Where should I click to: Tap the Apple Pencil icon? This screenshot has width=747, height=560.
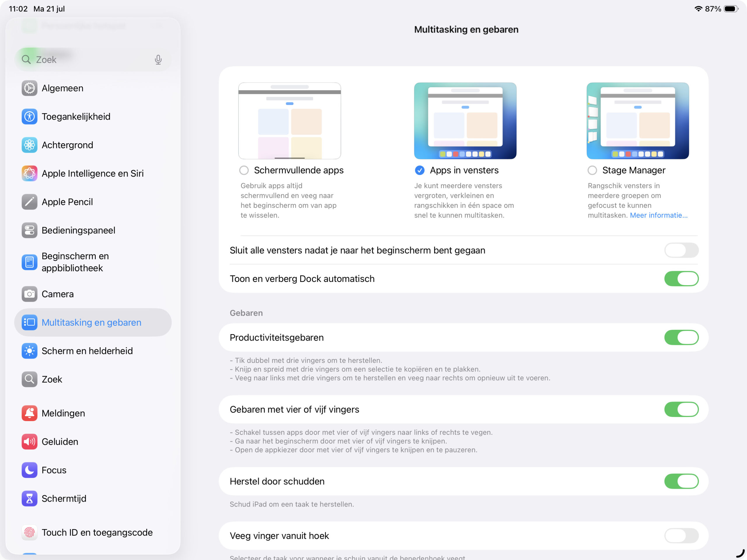(29, 202)
